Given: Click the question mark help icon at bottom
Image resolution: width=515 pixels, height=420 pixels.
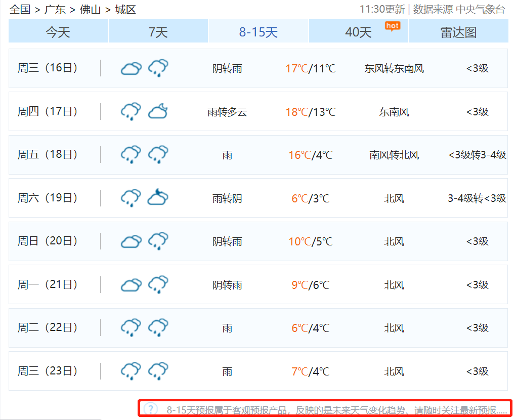Looking at the screenshot, I should click(150, 409).
